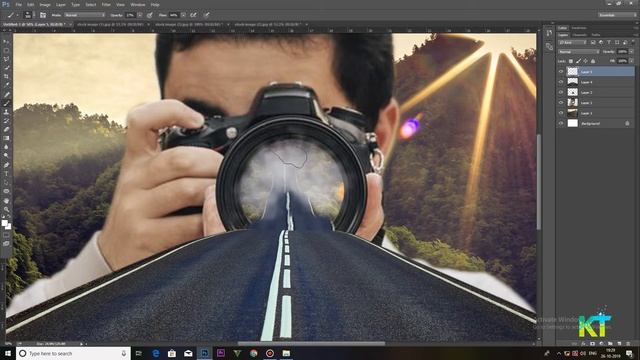Click the Layer 1 thumbnail
640x360 pixels.
tap(573, 102)
